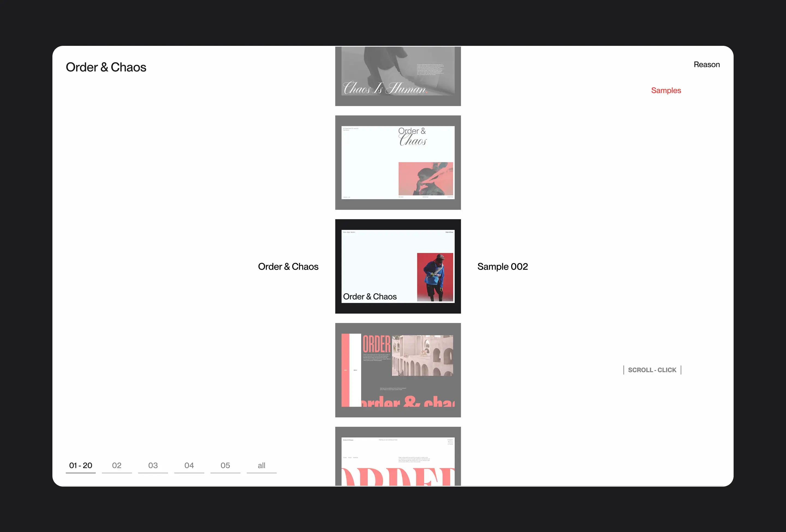Show all samples with the all tab
Viewport: 786px width, 532px height.
coord(261,465)
